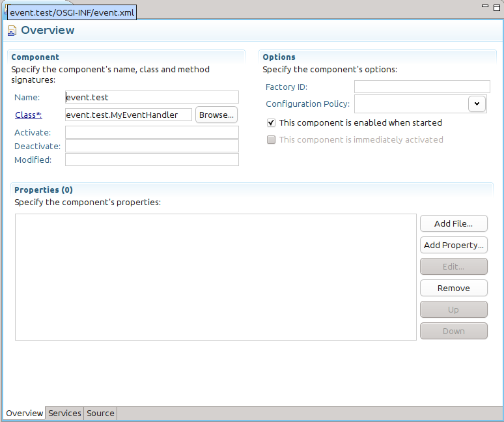Click the Remove button
504x422 pixels.
point(453,288)
